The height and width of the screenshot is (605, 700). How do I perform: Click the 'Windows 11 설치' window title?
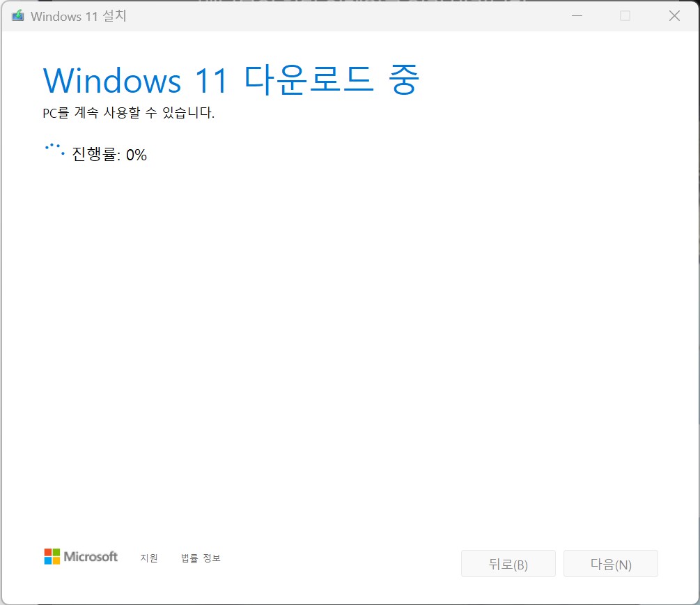(79, 16)
